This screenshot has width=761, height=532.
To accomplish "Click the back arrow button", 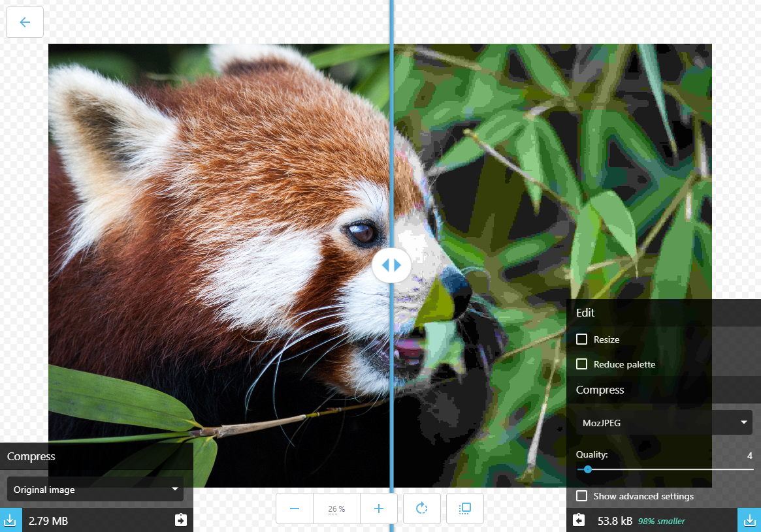I will (25, 22).
